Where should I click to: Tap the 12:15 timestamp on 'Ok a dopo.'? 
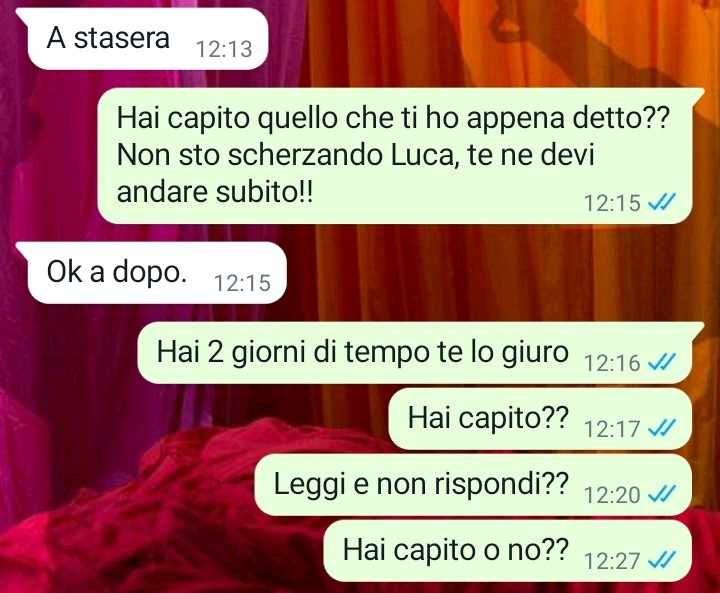tap(242, 283)
